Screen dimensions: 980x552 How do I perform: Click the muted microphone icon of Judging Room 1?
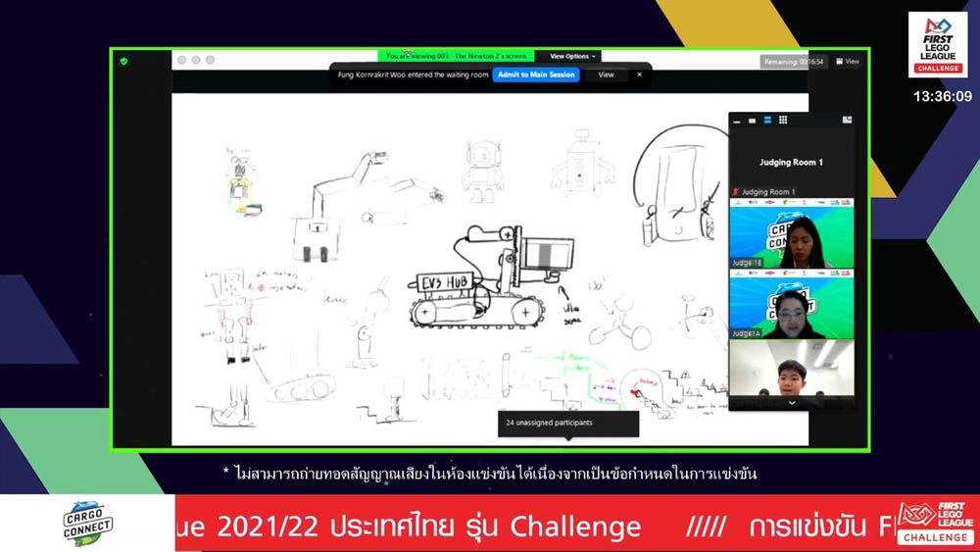(736, 192)
